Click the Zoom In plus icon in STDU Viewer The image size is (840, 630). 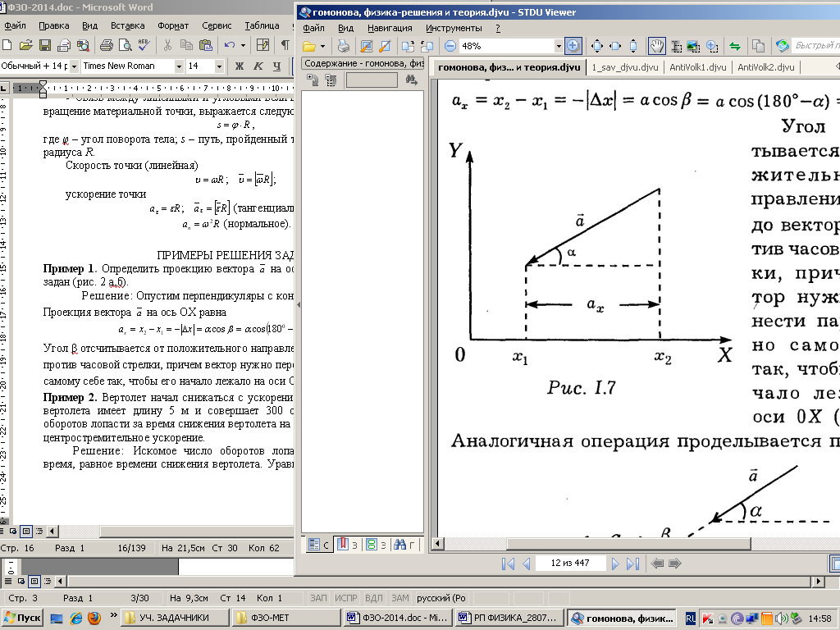click(573, 47)
